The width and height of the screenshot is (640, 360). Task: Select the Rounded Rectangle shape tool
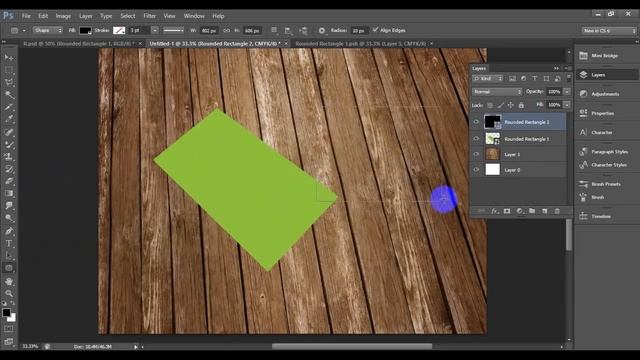pos(9,268)
